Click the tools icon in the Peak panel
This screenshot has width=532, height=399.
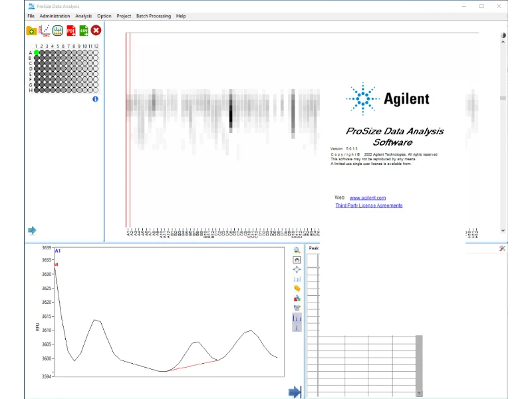pos(502,248)
